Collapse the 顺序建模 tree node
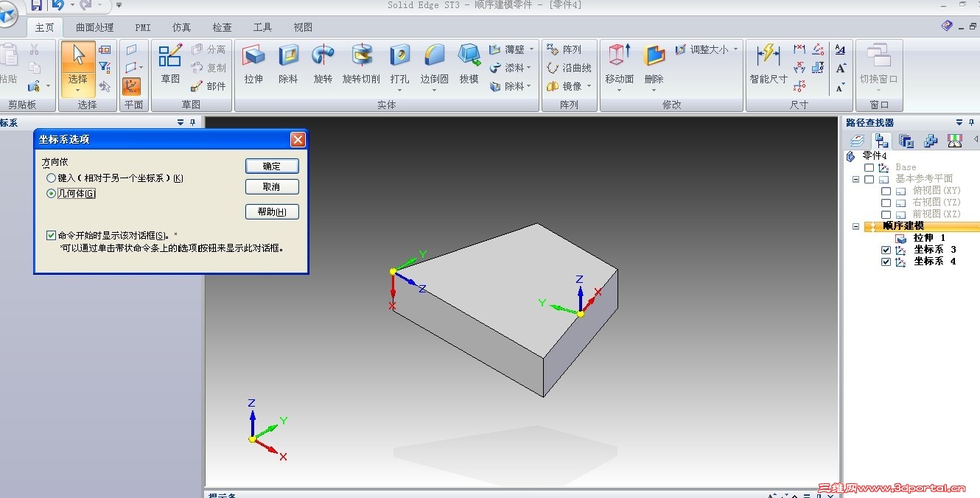980x498 pixels. click(x=855, y=226)
